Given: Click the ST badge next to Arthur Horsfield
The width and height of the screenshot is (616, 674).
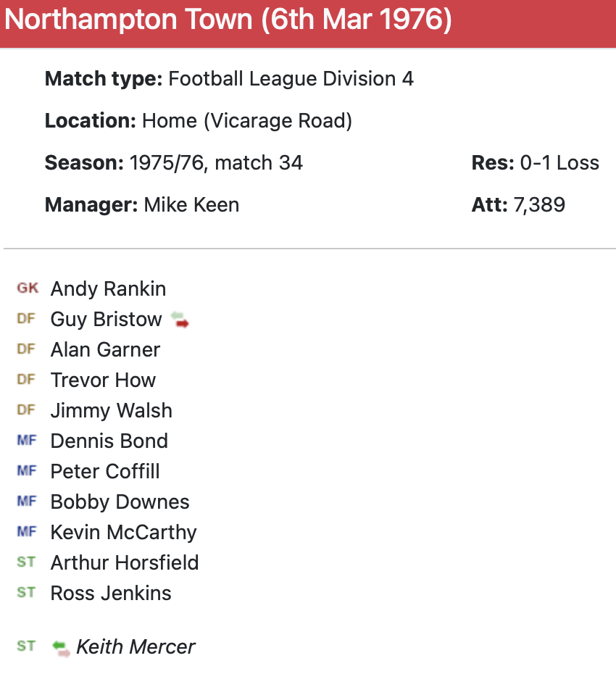Looking at the screenshot, I should point(26,562).
